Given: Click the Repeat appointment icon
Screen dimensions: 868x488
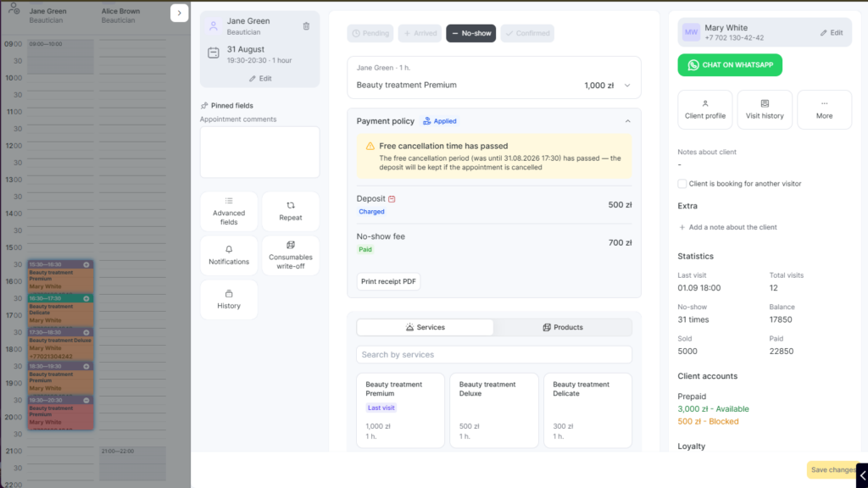Looking at the screenshot, I should coord(291,205).
